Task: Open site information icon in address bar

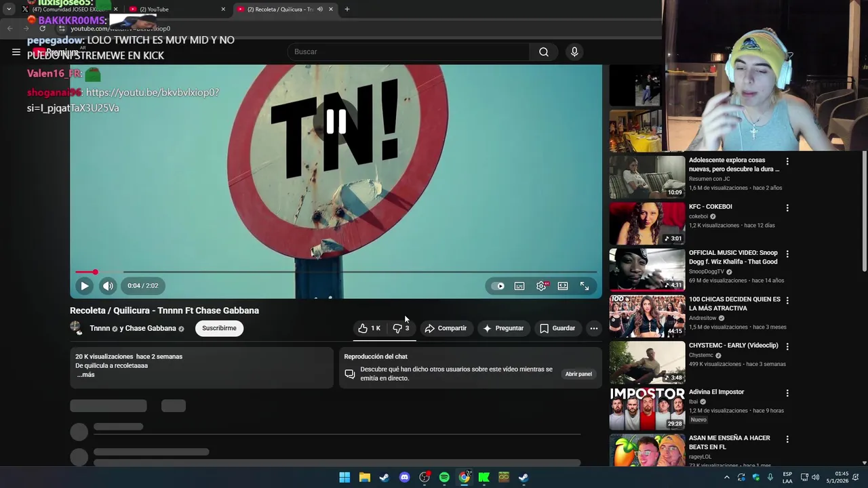Action: click(62, 28)
